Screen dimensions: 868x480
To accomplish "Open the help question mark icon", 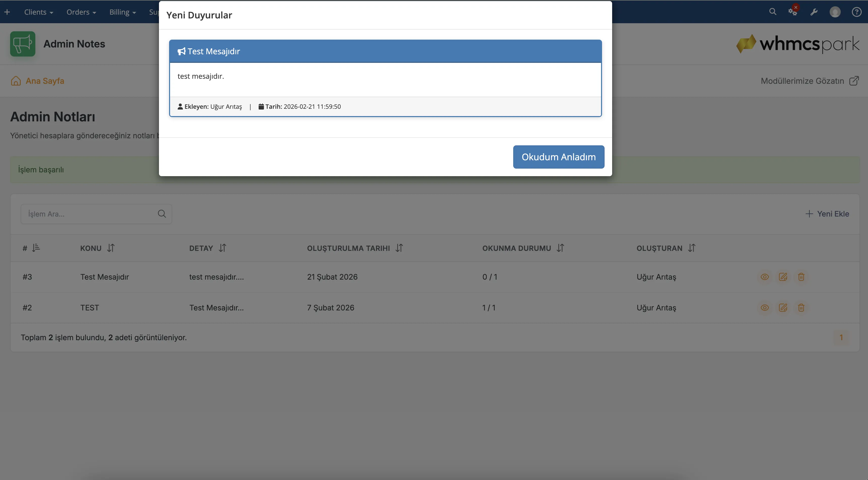I will [x=856, y=12].
